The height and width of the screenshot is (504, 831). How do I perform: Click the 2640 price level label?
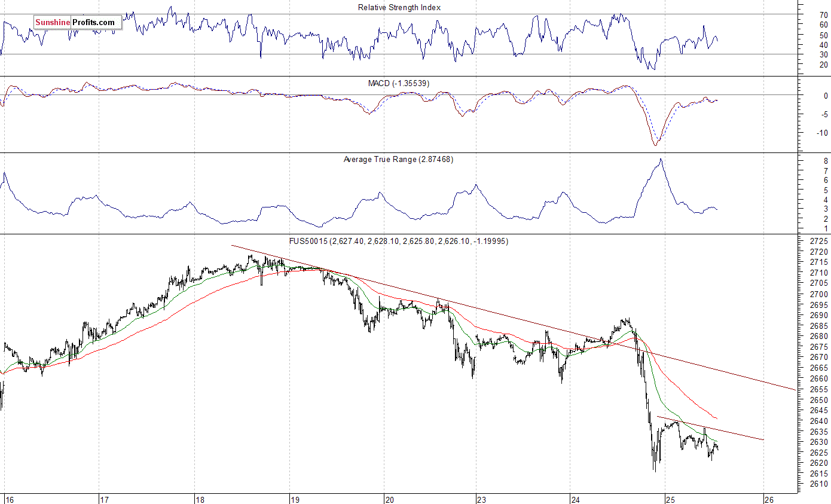pyautogui.click(x=818, y=421)
